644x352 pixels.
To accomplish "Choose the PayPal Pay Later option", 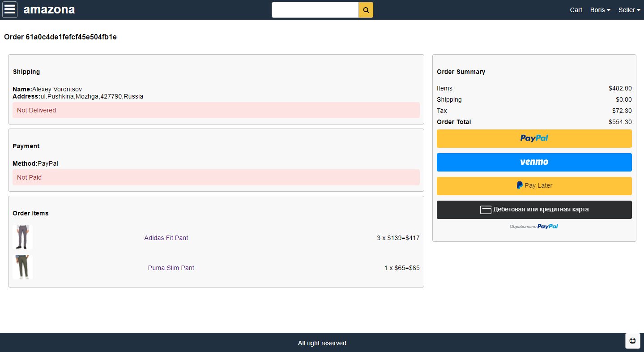I will (534, 186).
